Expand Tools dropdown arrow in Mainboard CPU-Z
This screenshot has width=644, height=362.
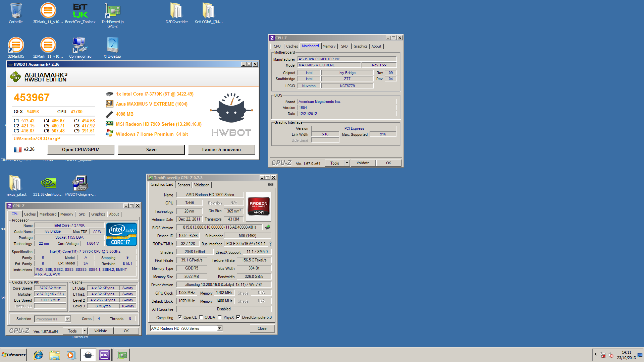347,163
